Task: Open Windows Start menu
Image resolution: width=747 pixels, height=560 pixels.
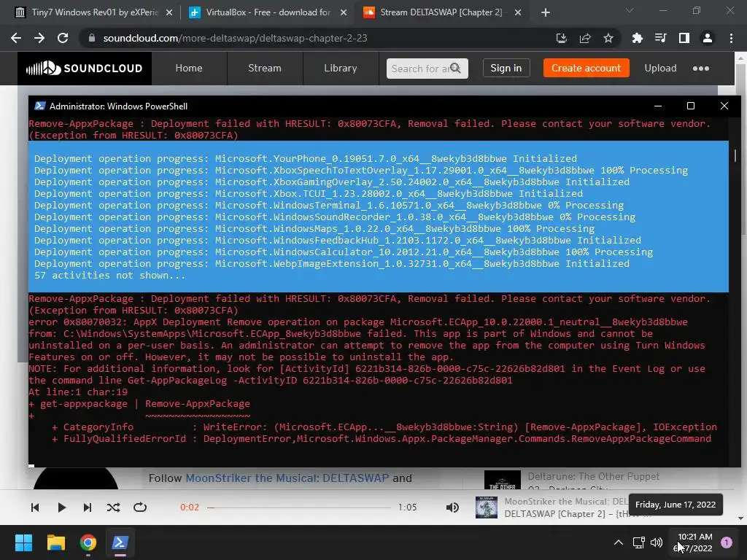Action: tap(23, 542)
